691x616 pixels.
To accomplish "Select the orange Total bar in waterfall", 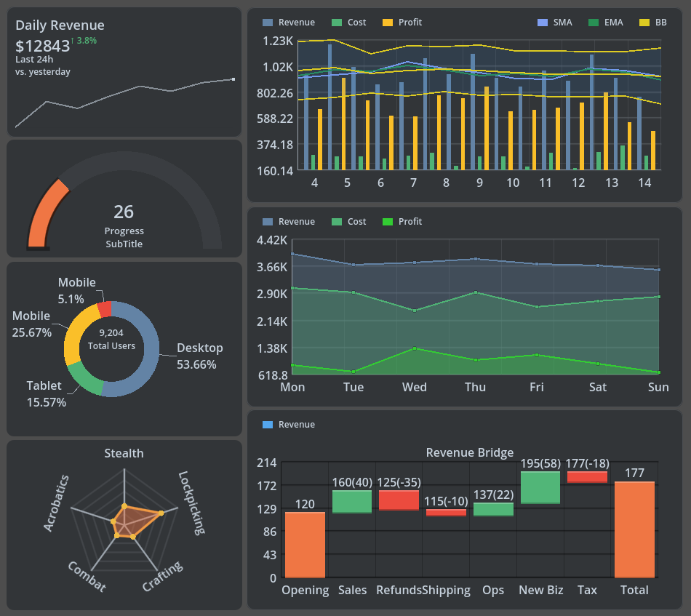I will tap(634, 529).
